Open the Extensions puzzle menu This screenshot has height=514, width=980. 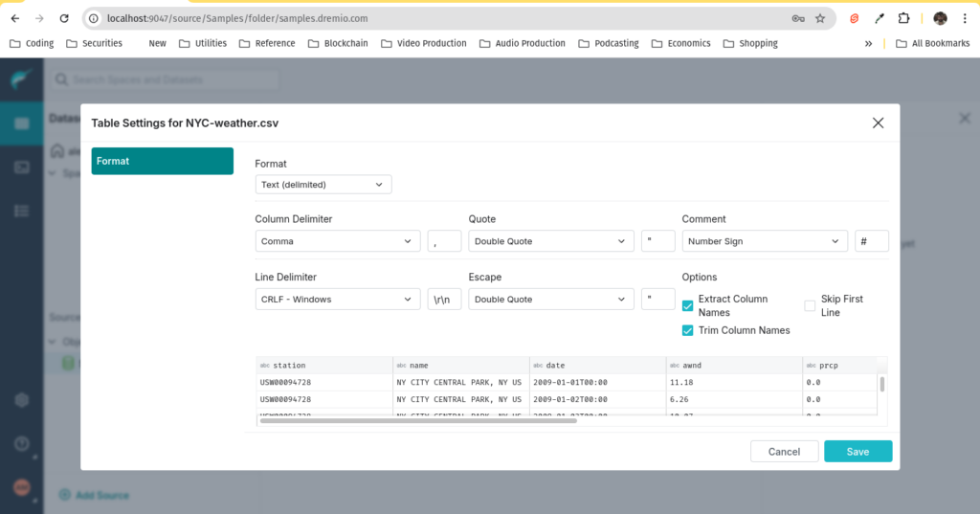(x=903, y=18)
